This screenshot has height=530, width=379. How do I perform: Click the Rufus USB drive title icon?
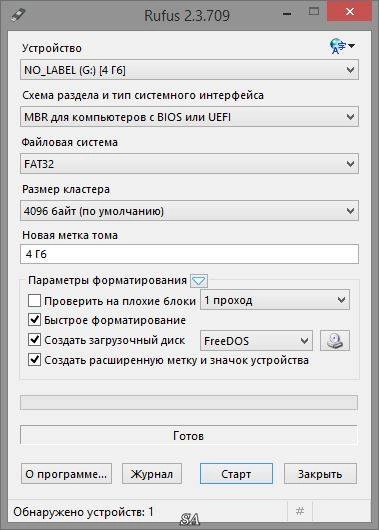coord(18,15)
